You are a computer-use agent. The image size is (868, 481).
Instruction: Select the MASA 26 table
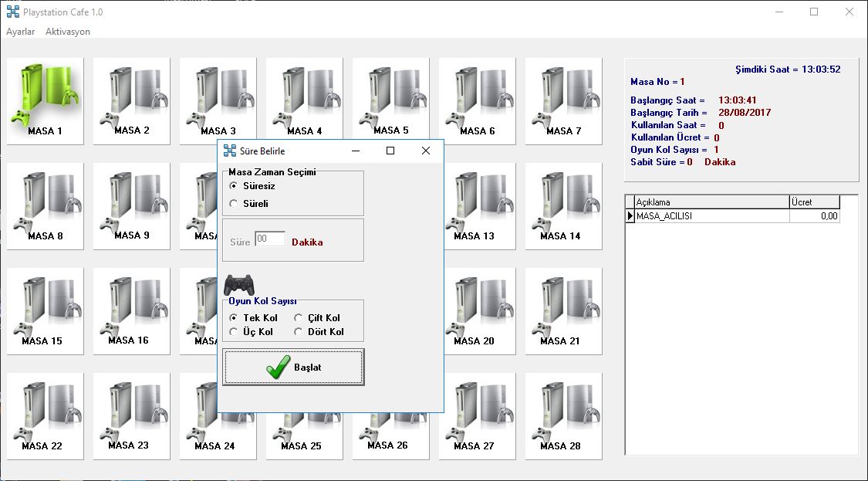[391, 436]
